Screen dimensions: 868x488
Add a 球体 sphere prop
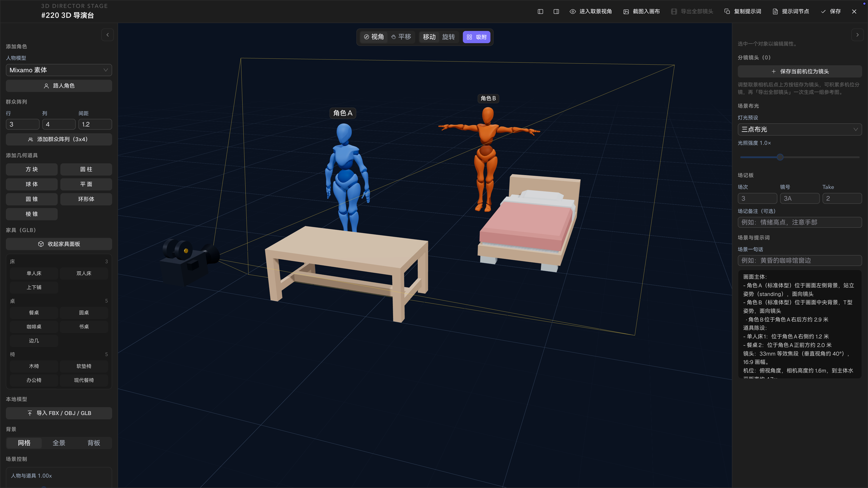(32, 184)
